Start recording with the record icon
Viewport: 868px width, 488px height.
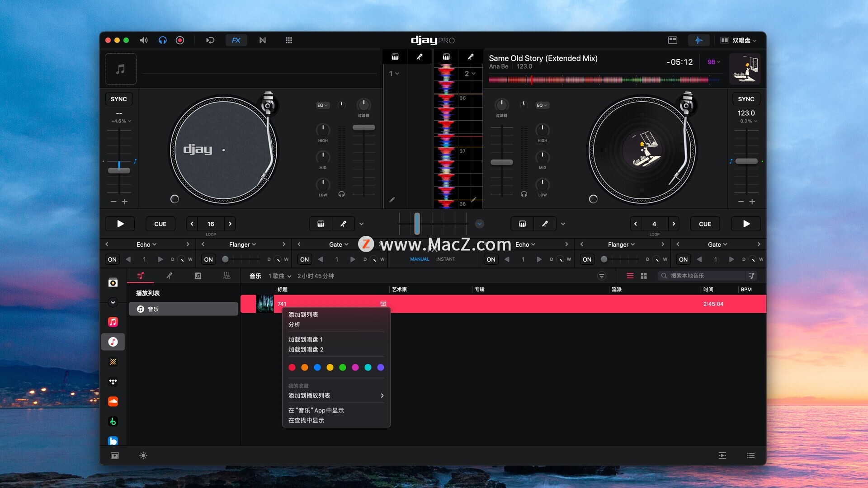[x=180, y=40]
